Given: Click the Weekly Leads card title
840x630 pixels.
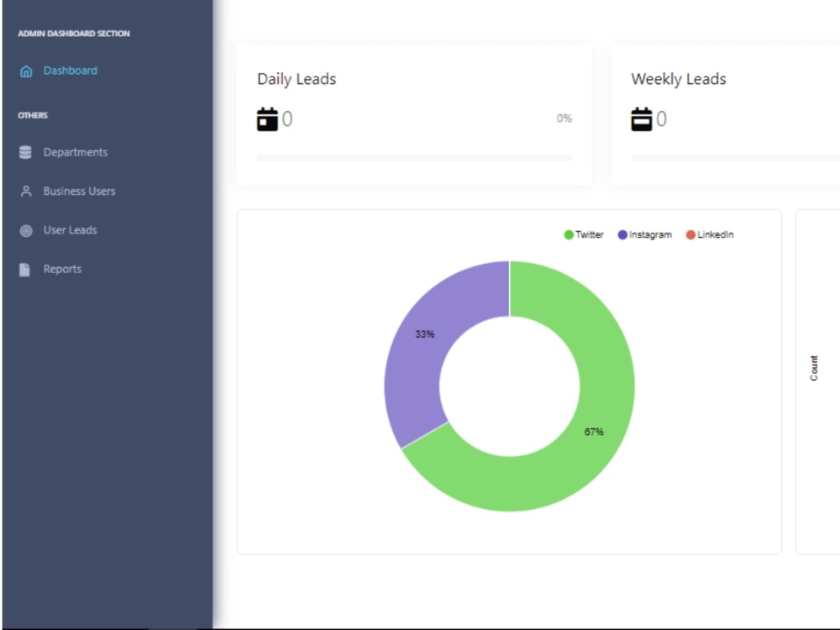Looking at the screenshot, I should tap(679, 79).
